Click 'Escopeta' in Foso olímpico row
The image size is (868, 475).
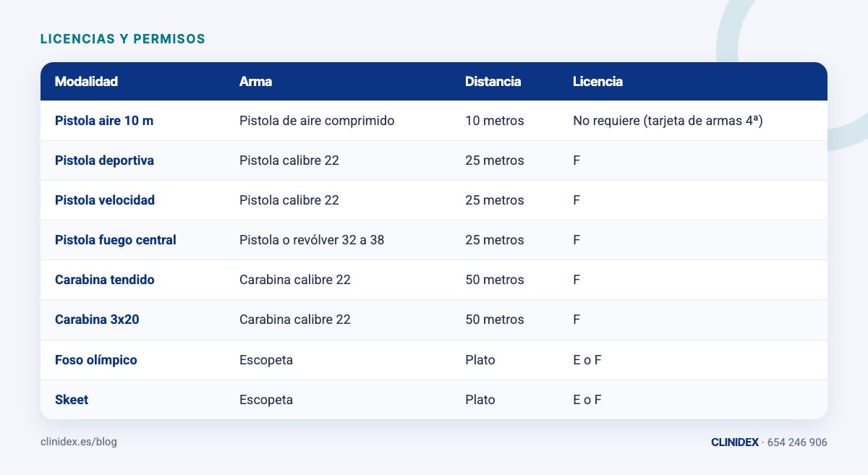pos(266,360)
